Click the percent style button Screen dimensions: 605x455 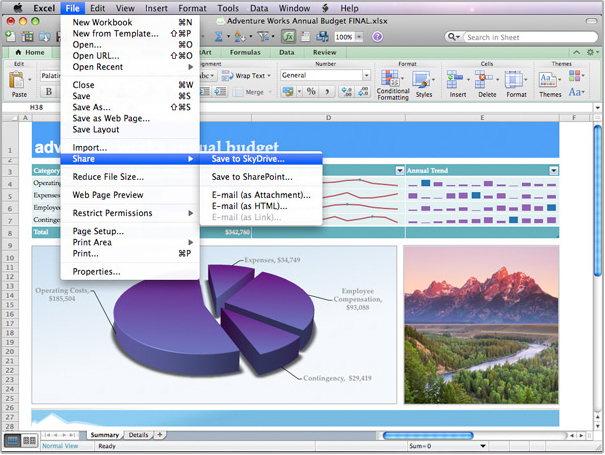(x=311, y=92)
